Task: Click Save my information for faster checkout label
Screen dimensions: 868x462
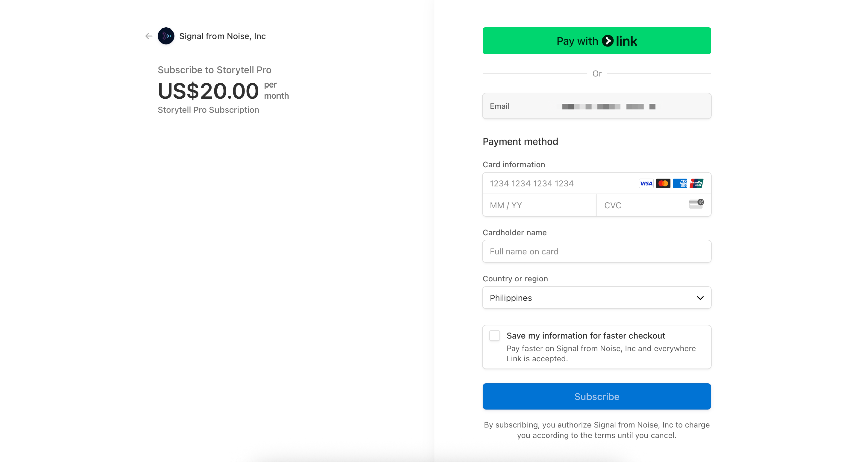Action: click(585, 336)
